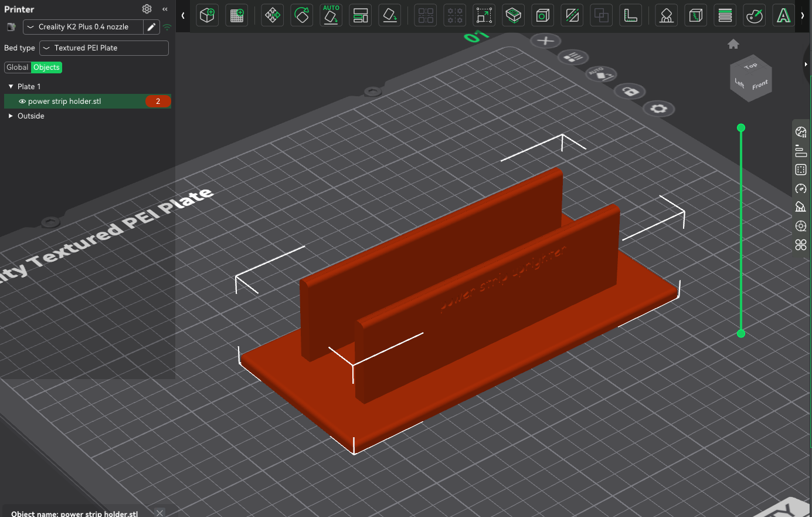The image size is (812, 517).
Task: Open the Color painting palette tool
Action: coord(755,15)
